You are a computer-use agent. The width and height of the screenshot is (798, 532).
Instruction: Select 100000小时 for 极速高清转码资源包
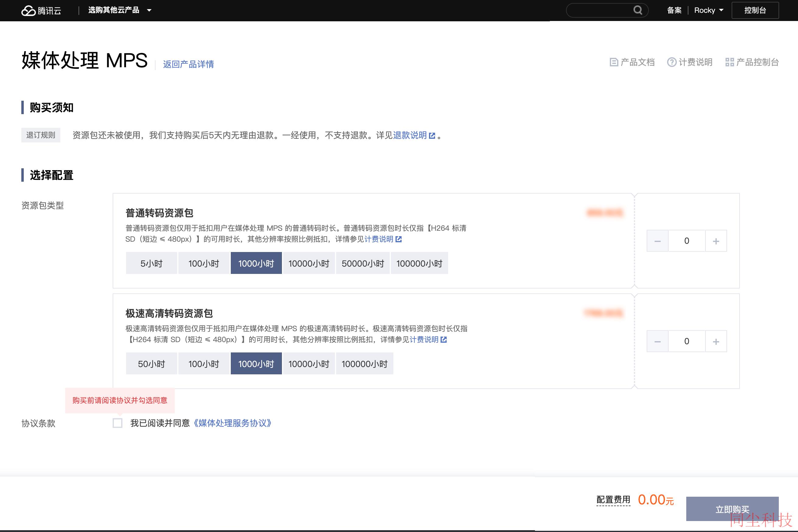coord(364,363)
